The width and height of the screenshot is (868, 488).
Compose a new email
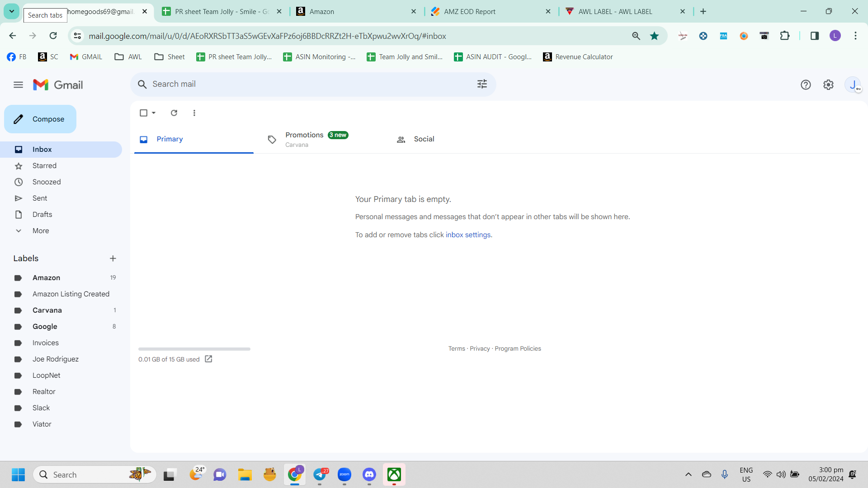(x=40, y=119)
